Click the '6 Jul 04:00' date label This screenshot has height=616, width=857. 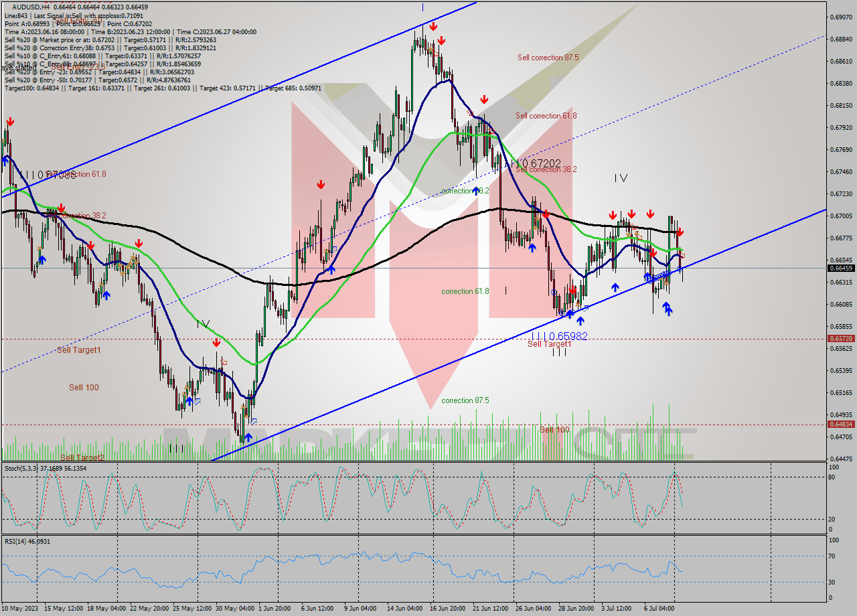tap(659, 609)
